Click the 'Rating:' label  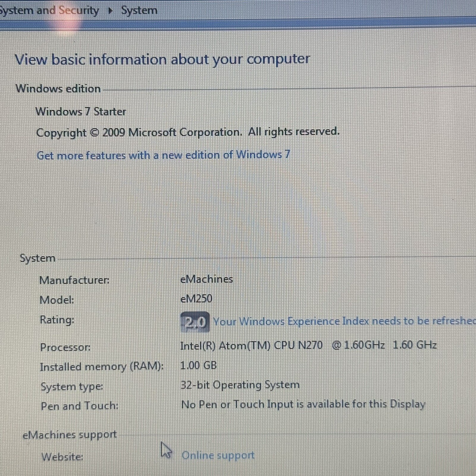(57, 320)
